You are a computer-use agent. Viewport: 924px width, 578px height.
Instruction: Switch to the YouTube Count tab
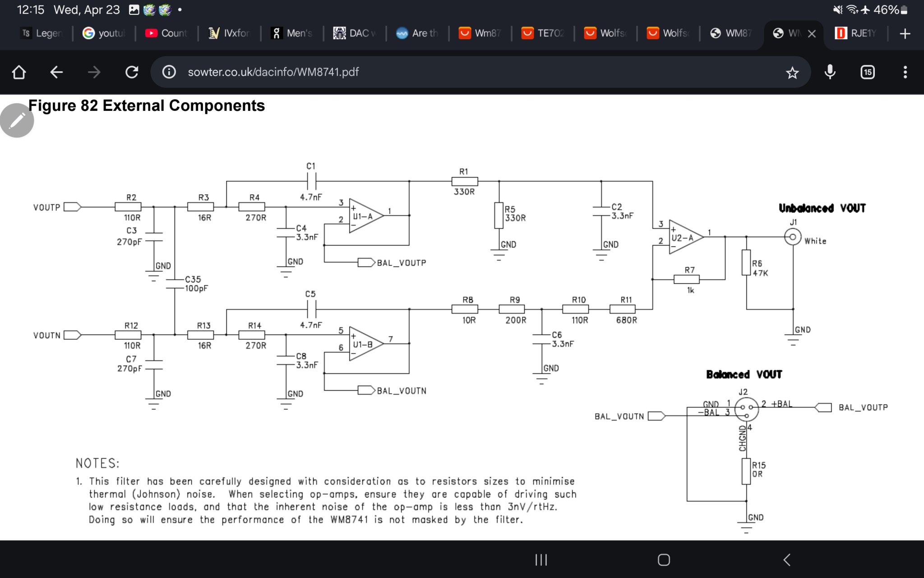click(x=166, y=33)
